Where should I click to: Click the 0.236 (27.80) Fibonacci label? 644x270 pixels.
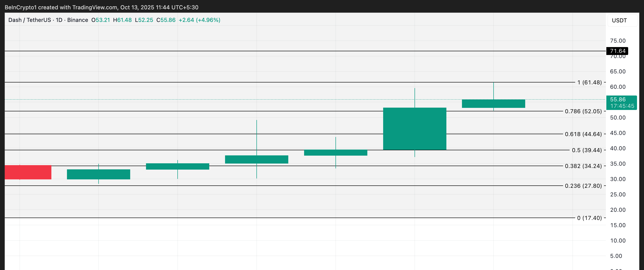click(x=583, y=186)
